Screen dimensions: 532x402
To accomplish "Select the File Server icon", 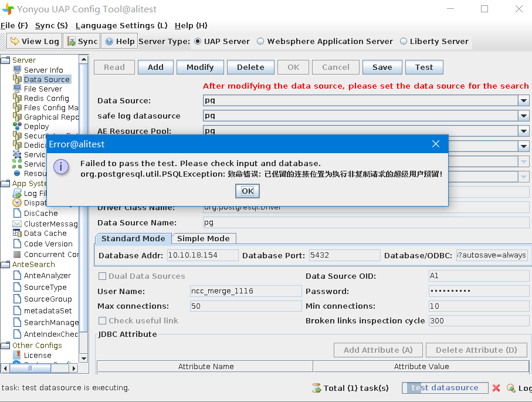I will coord(17,89).
